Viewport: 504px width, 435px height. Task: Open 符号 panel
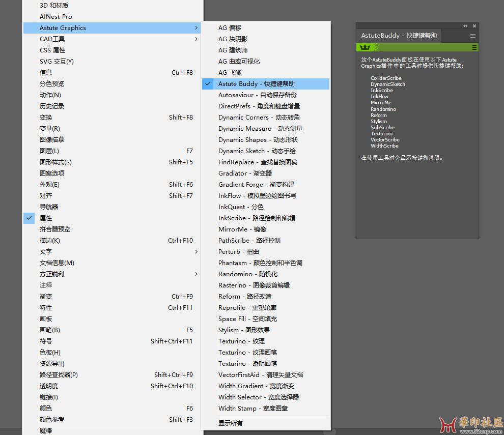[112, 341]
